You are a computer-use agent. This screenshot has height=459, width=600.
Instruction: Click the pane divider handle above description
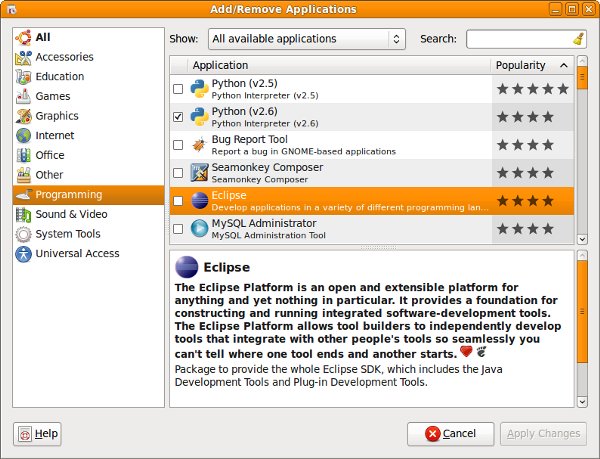pos(378,248)
